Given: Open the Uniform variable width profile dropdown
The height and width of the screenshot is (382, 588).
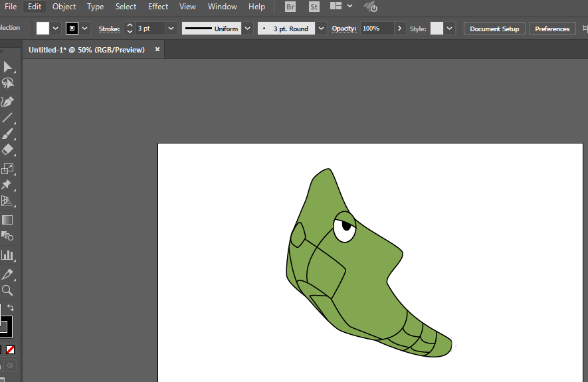Looking at the screenshot, I should (x=247, y=29).
